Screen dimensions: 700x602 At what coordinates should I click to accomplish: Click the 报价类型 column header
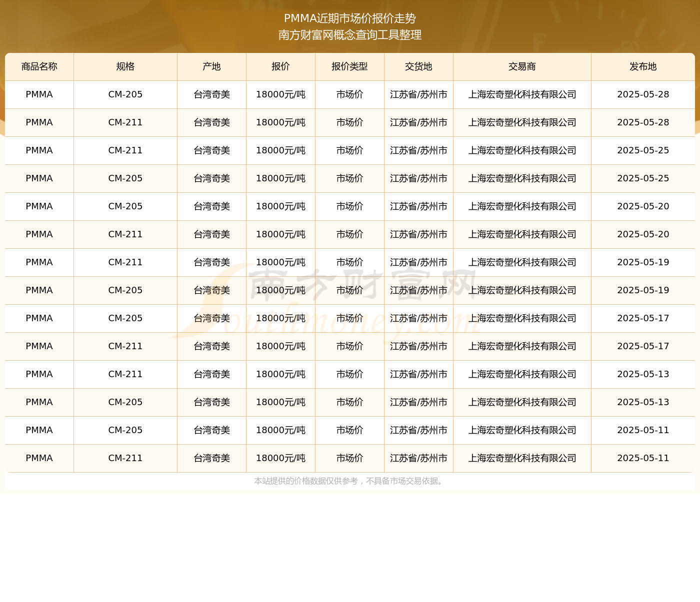349,66
